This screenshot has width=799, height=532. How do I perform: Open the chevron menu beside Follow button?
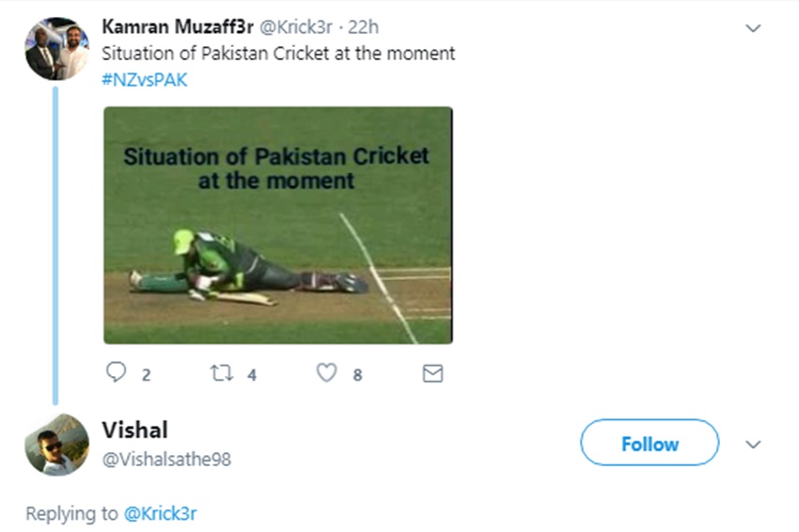tap(753, 444)
